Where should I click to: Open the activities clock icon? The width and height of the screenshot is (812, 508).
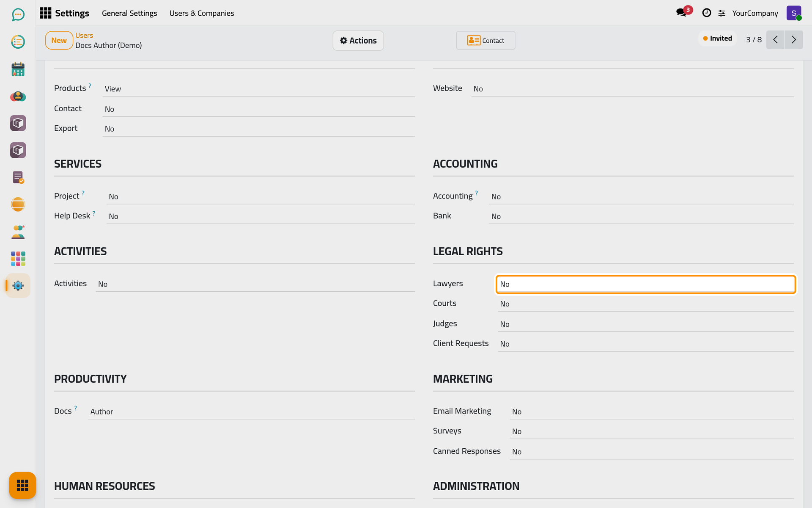click(706, 13)
